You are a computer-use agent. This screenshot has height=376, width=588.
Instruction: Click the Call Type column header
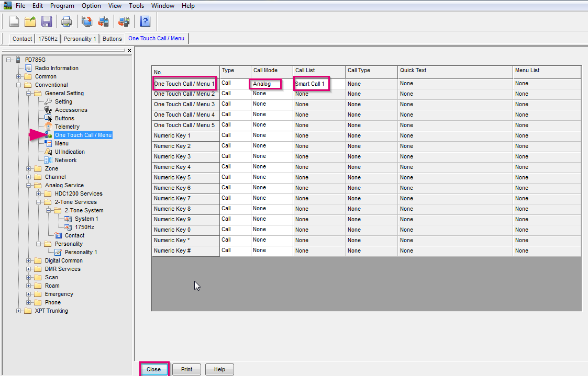coord(372,72)
